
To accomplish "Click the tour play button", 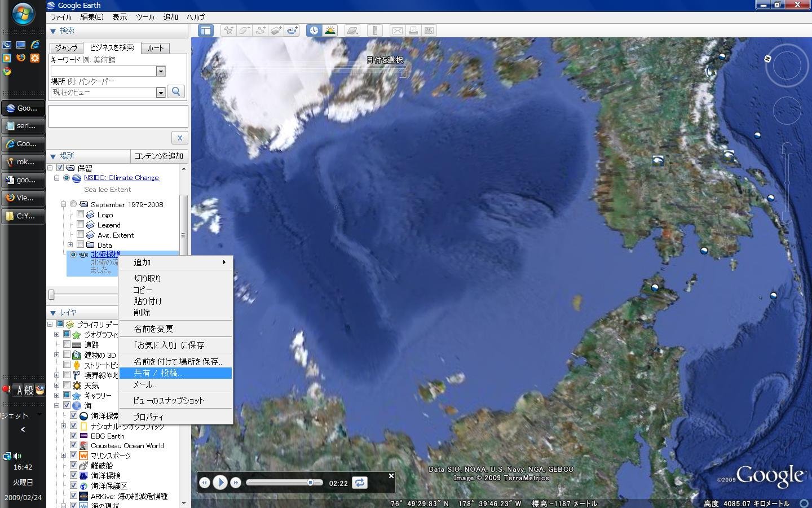I will (x=220, y=483).
